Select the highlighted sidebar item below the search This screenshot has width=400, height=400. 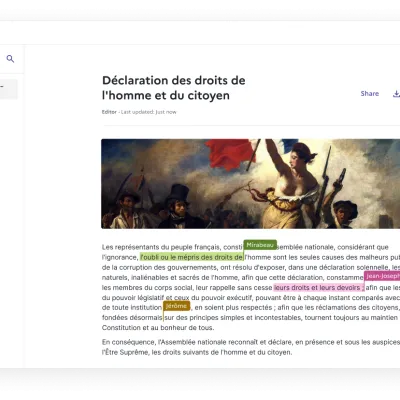click(x=9, y=89)
